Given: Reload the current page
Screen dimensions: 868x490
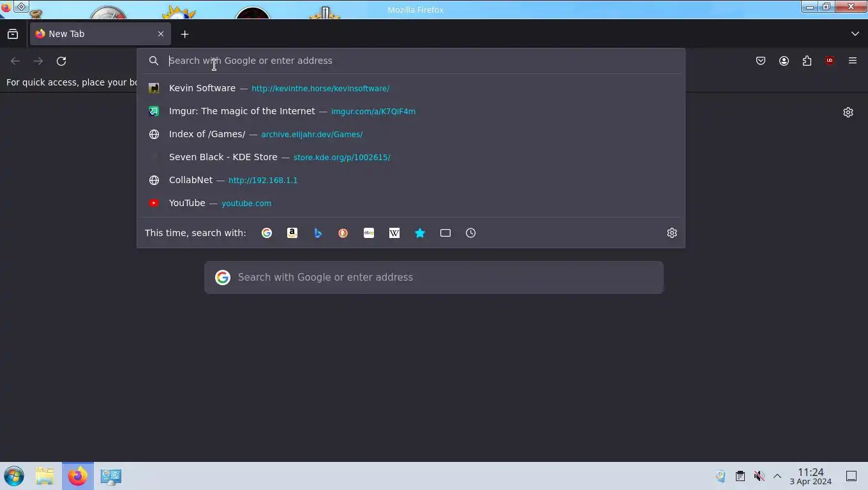Looking at the screenshot, I should pyautogui.click(x=61, y=61).
